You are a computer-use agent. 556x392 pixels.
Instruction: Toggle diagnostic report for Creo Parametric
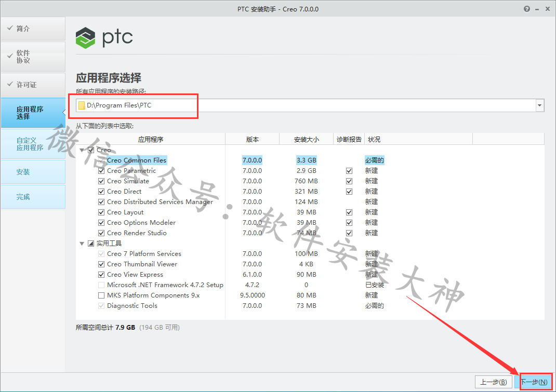(x=349, y=171)
